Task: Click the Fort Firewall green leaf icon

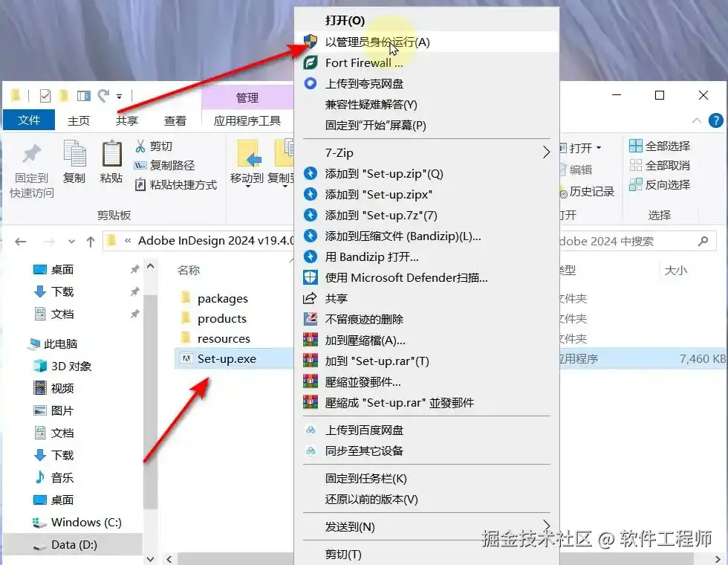Action: tap(311, 62)
